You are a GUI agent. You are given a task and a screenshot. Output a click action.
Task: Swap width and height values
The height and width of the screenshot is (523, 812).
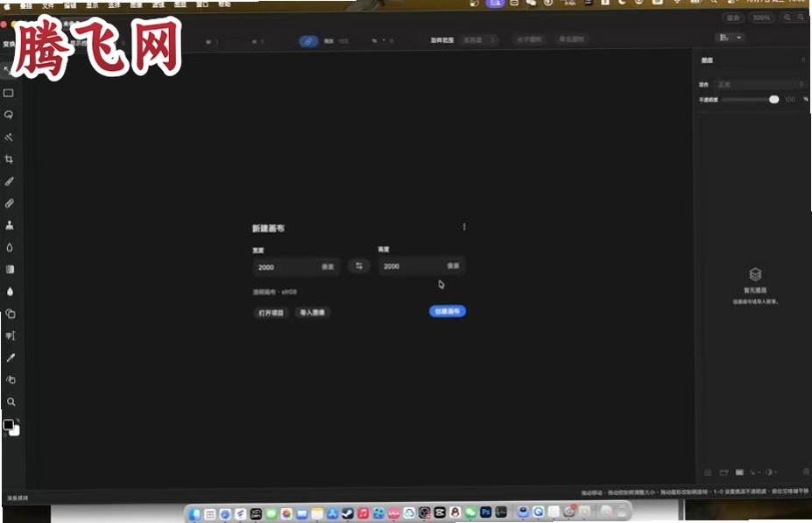(359, 266)
